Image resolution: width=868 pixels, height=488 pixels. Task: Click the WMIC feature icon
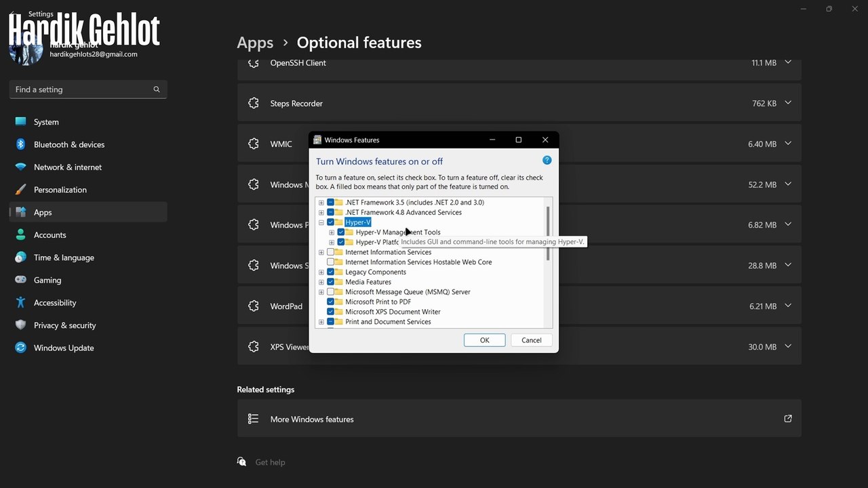pos(254,144)
